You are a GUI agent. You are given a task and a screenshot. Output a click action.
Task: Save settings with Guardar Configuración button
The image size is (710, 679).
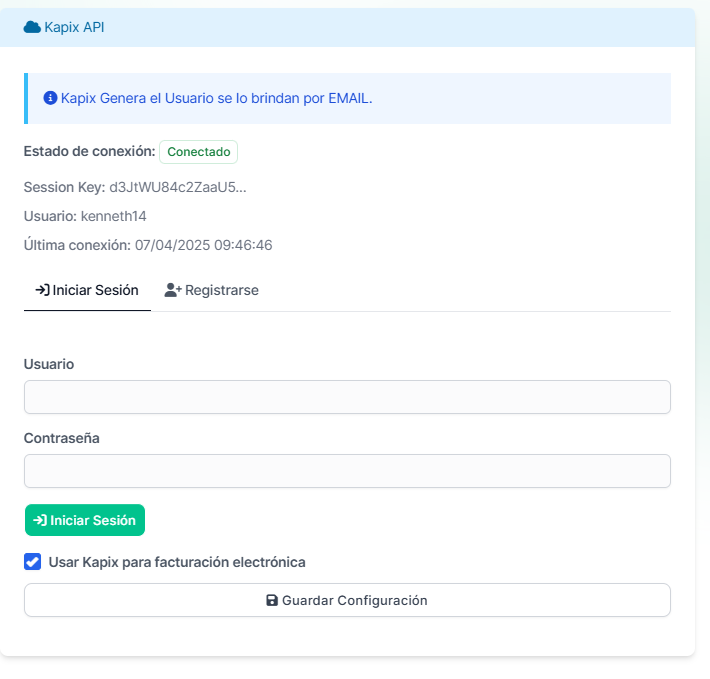(x=347, y=601)
